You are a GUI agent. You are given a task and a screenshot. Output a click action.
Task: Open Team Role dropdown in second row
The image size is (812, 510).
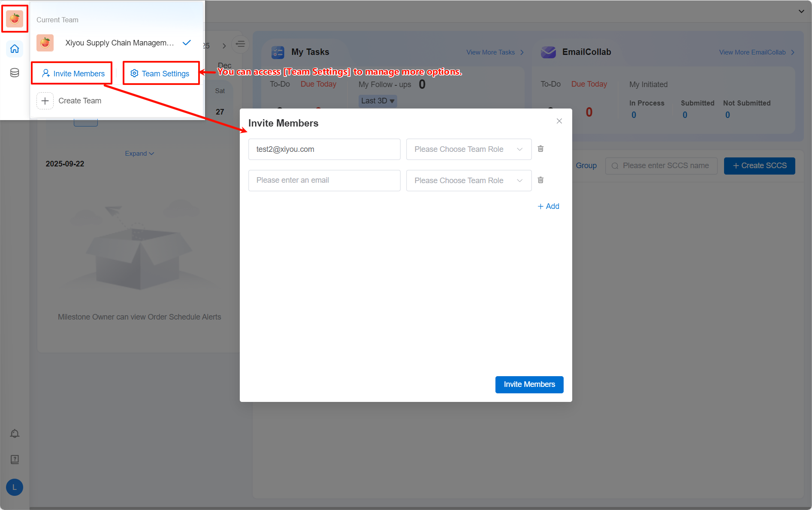[468, 181]
